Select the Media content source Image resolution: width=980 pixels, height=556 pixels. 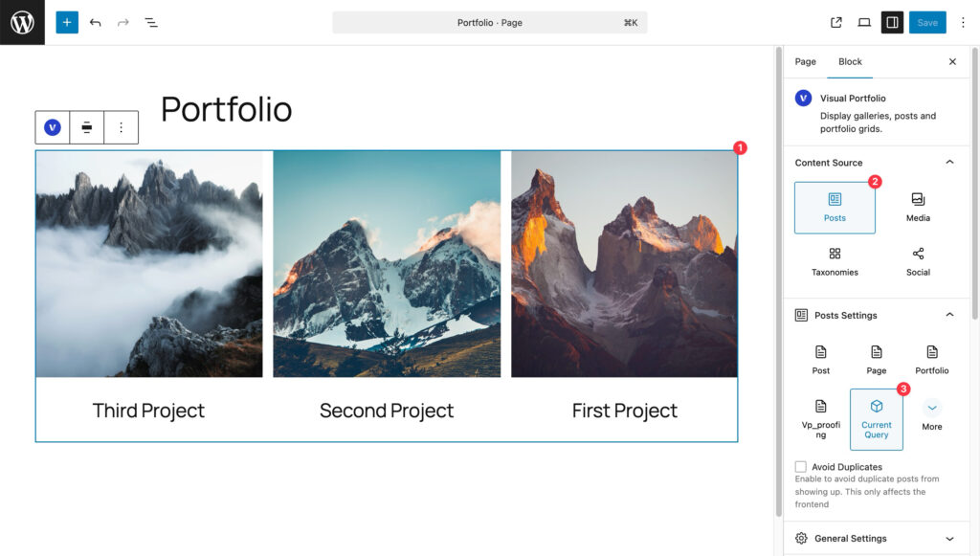coord(918,207)
